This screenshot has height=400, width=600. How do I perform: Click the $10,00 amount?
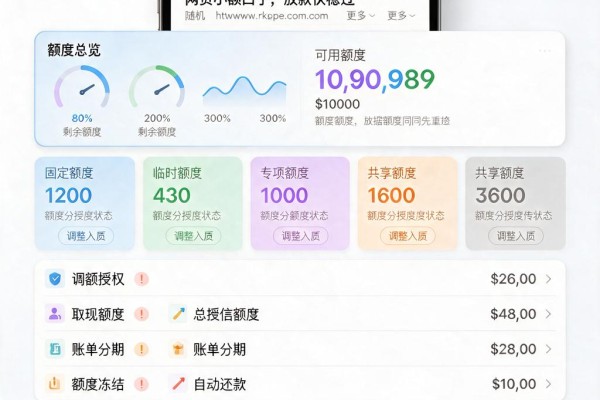click(x=514, y=384)
